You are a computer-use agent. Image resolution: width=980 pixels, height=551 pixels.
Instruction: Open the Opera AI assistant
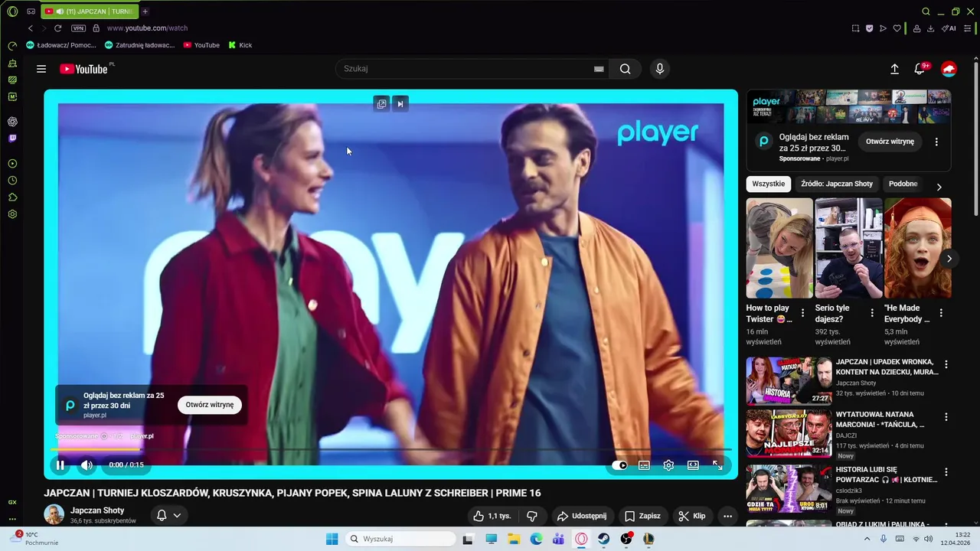coord(949,28)
